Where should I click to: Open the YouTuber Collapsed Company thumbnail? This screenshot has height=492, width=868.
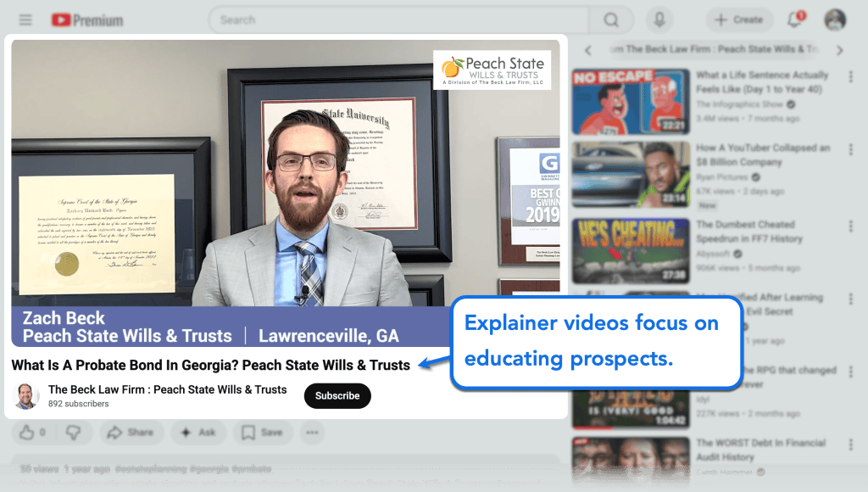point(631,175)
